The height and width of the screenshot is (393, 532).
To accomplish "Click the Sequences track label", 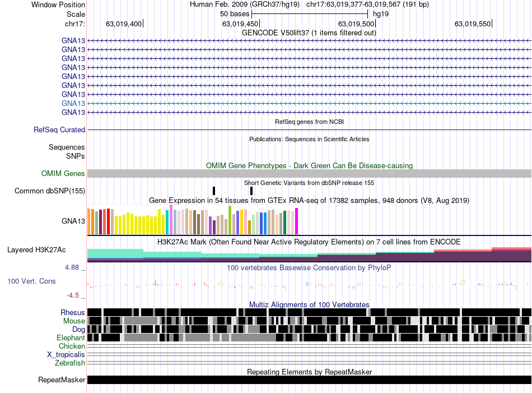I will pos(67,147).
